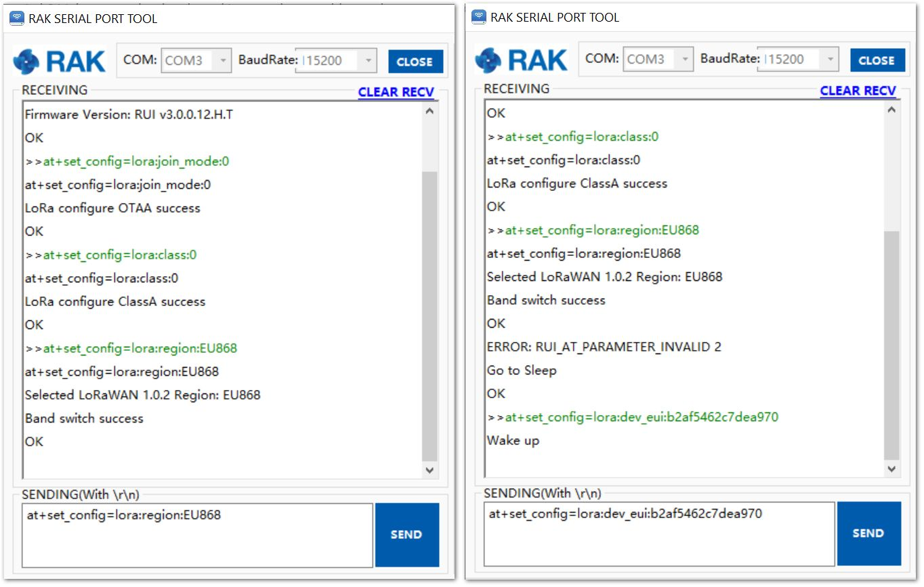
Task: Click black 'at+set_config=lora:join_mode:0' echo line
Action: coord(118,185)
